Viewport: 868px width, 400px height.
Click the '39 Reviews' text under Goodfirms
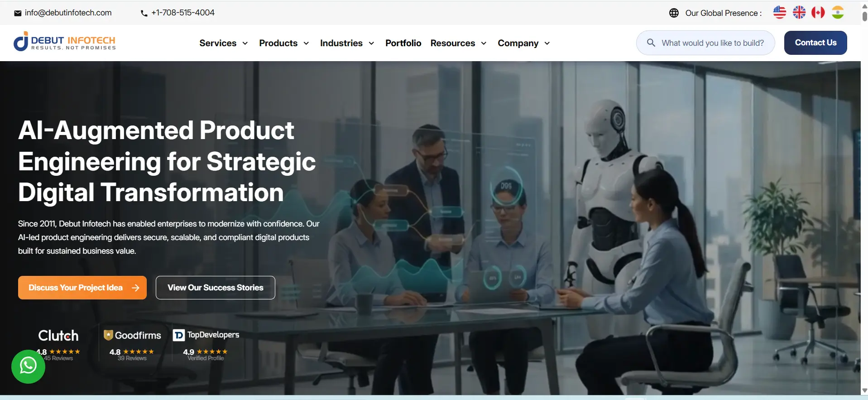pos(132,358)
